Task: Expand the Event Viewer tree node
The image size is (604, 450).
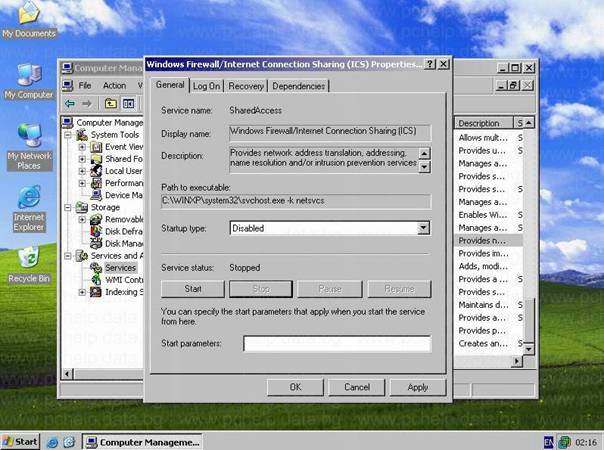Action: click(x=82, y=146)
